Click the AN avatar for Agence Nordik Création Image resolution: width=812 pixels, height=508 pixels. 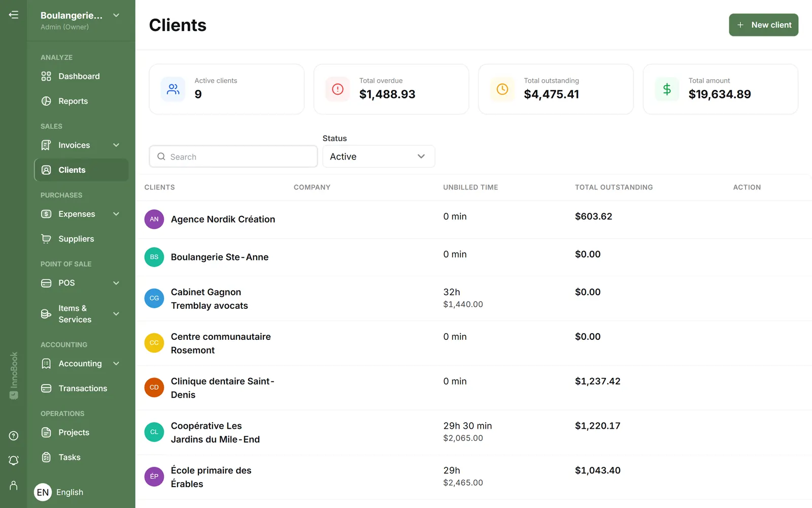[154, 219]
